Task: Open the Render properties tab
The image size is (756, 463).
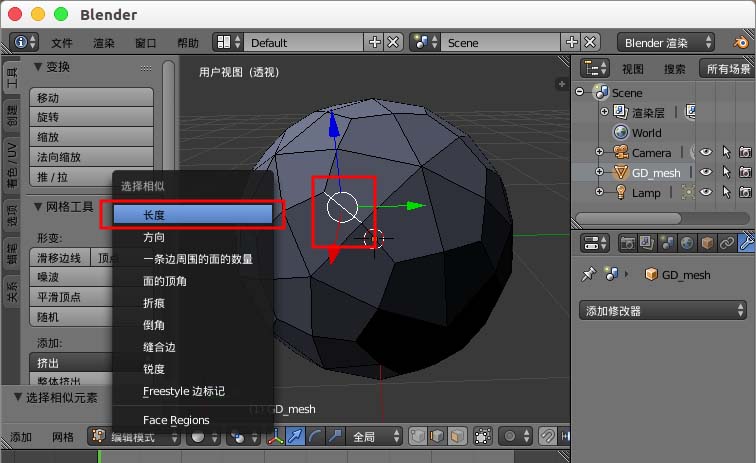Action: [627, 243]
